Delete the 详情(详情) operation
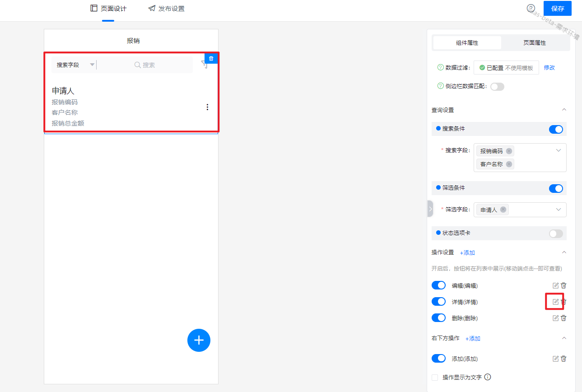Image resolution: width=582 pixels, height=392 pixels. pos(563,302)
